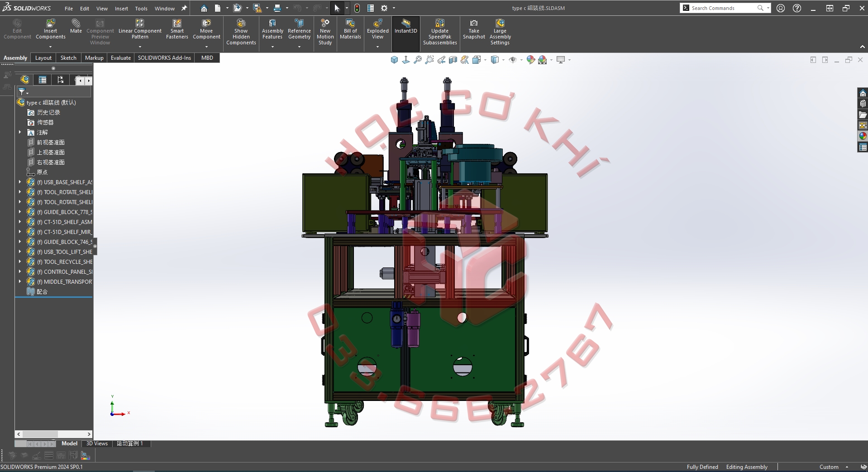The width and height of the screenshot is (868, 472).
Task: Open the Tools menu
Action: coord(141,9)
